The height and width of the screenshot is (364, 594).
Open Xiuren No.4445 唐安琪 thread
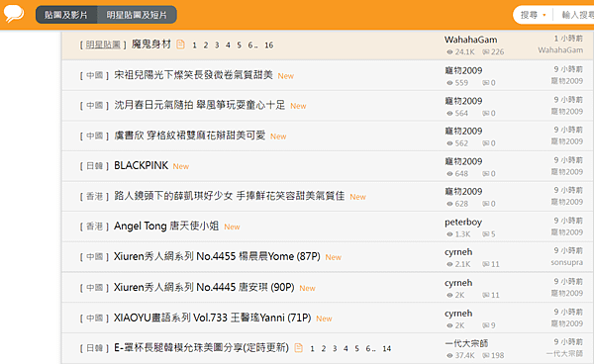204,287
